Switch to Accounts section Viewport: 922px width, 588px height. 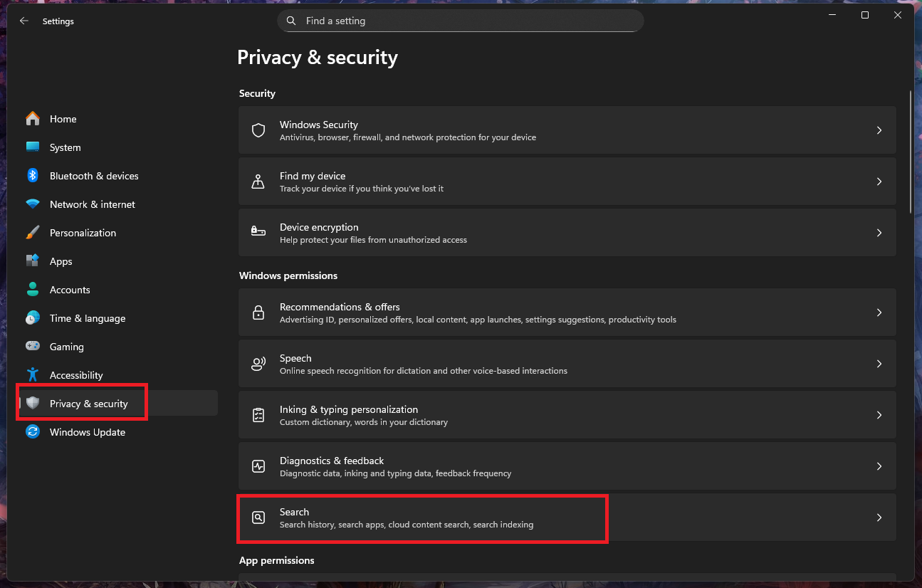[x=70, y=290]
